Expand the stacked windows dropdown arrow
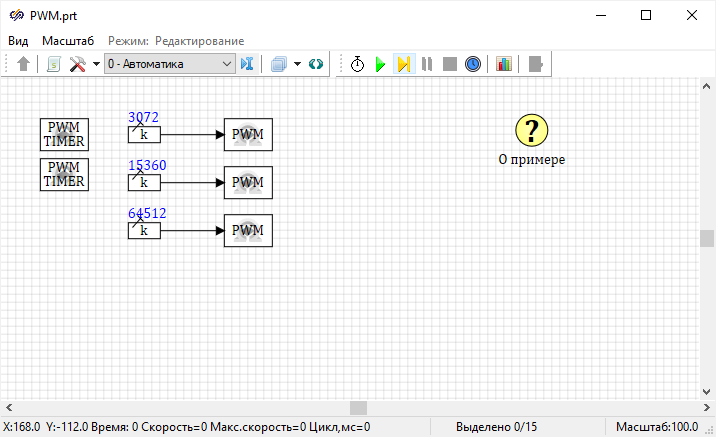This screenshot has width=716, height=437. [x=297, y=64]
